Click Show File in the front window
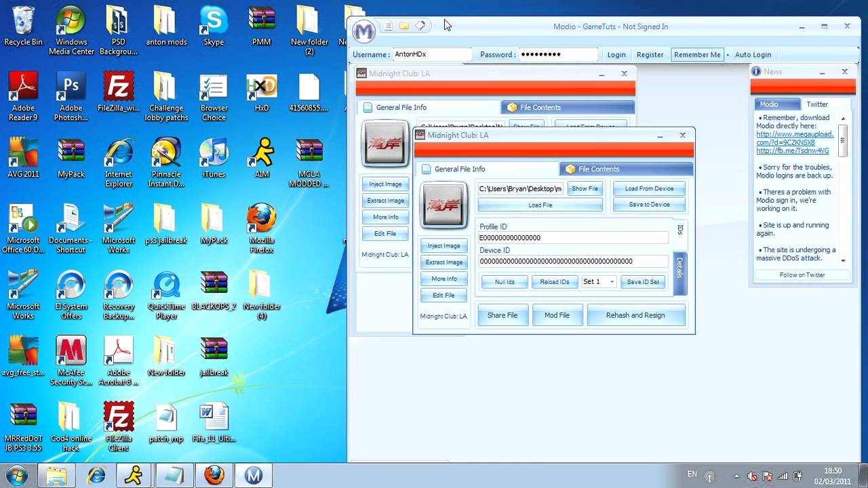The image size is (868, 488). pyautogui.click(x=585, y=188)
